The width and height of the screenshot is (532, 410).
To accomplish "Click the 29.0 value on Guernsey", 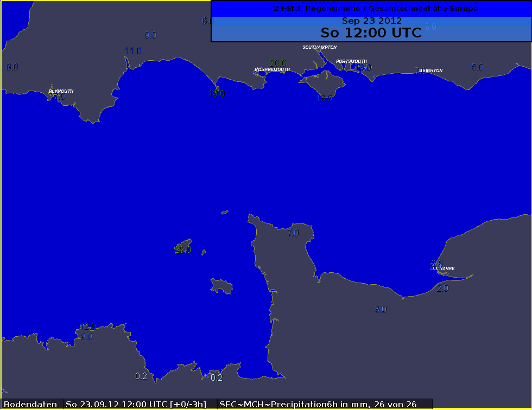I will click(x=182, y=249).
